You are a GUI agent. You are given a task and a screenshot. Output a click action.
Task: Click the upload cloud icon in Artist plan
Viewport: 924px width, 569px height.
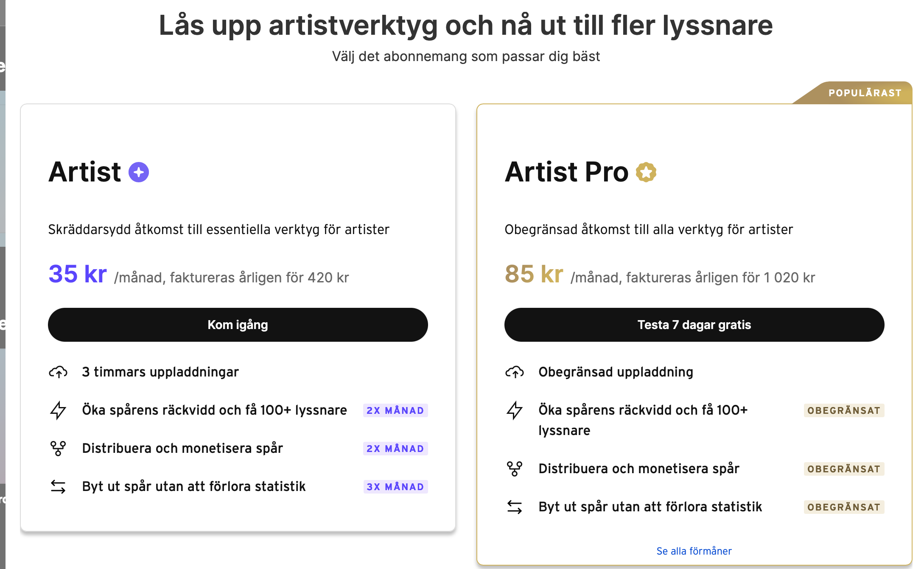click(58, 372)
